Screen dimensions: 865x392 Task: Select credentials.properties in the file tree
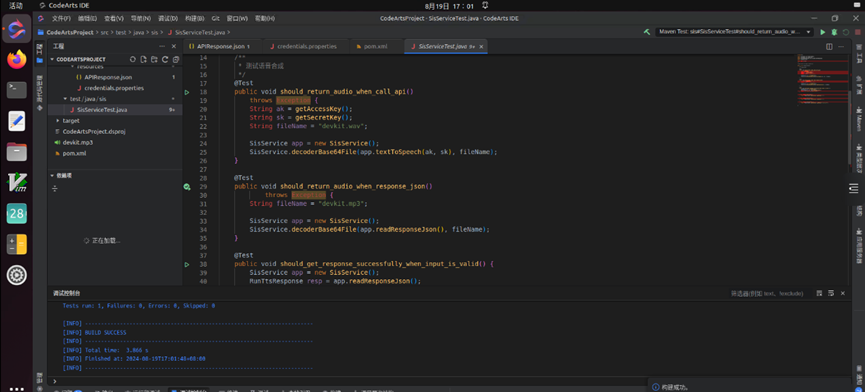[x=114, y=88]
